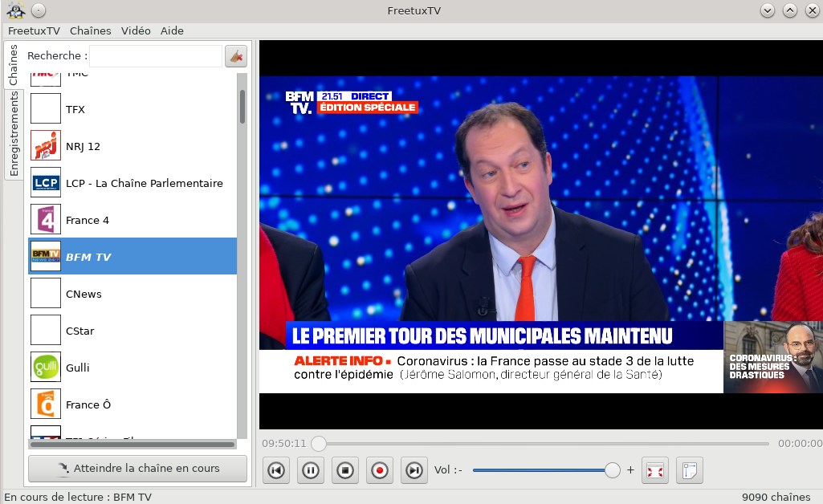Viewport: 823px width, 504px height.
Task: Select the BFM TV channel name
Action: [88, 257]
